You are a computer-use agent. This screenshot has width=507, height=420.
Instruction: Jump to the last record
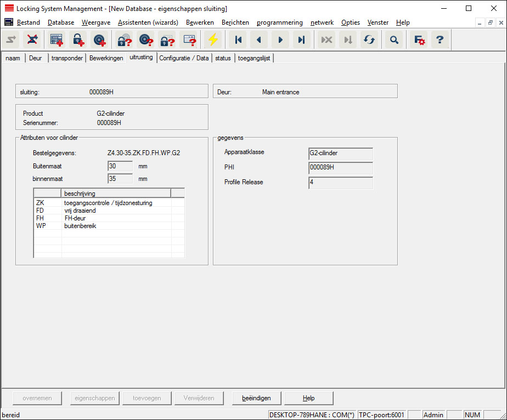click(x=301, y=40)
